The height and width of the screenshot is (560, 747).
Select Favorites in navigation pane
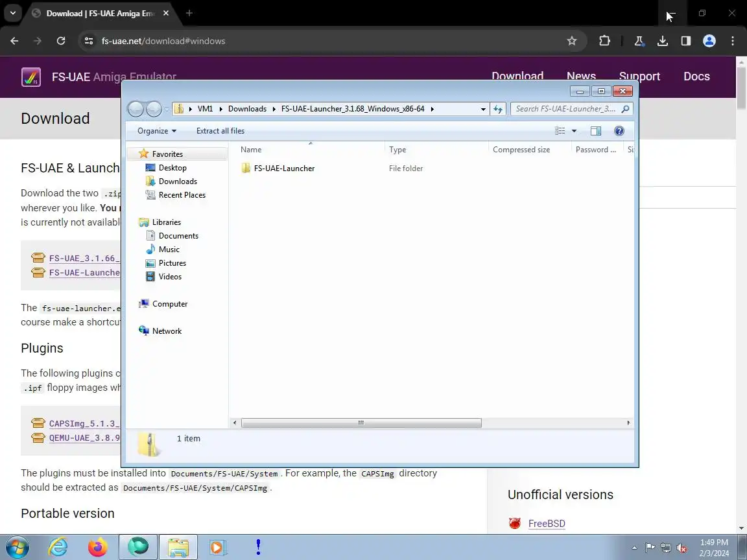coord(167,154)
